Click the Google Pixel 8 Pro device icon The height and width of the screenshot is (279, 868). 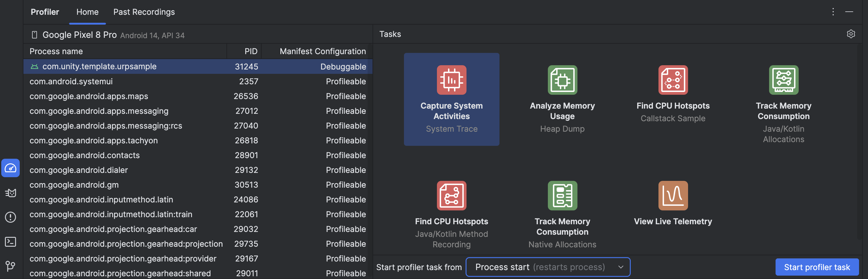pos(34,35)
